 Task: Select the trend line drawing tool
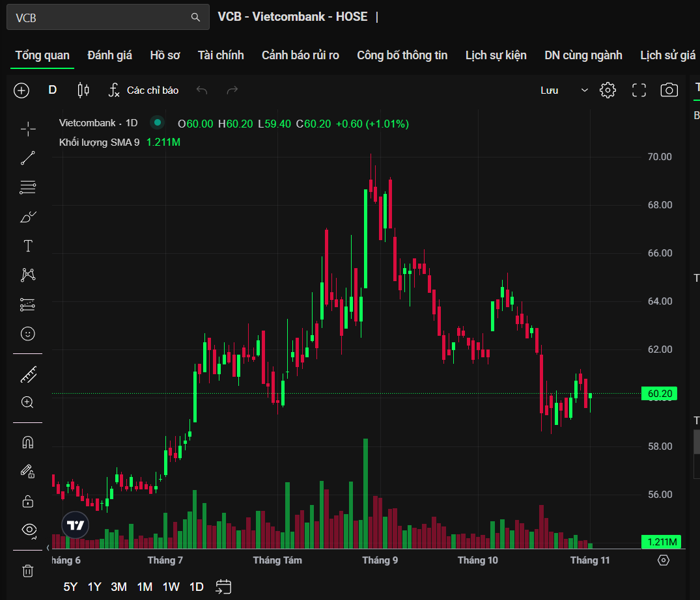click(x=28, y=158)
